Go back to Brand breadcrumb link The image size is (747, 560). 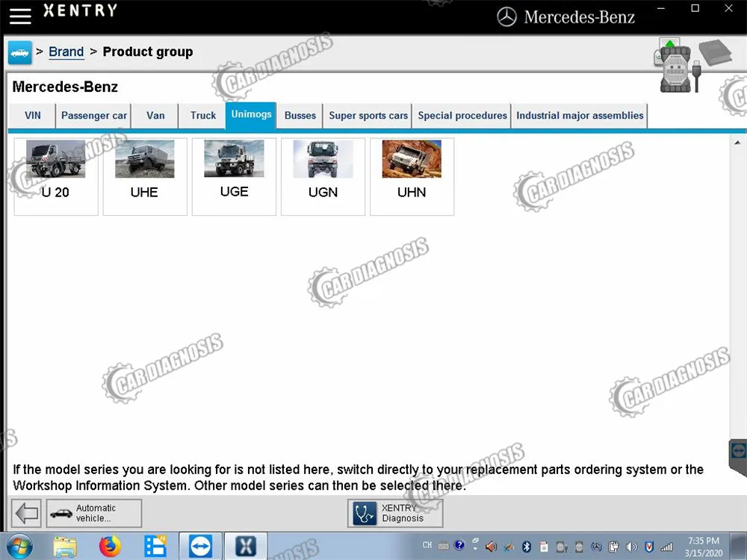click(x=66, y=52)
